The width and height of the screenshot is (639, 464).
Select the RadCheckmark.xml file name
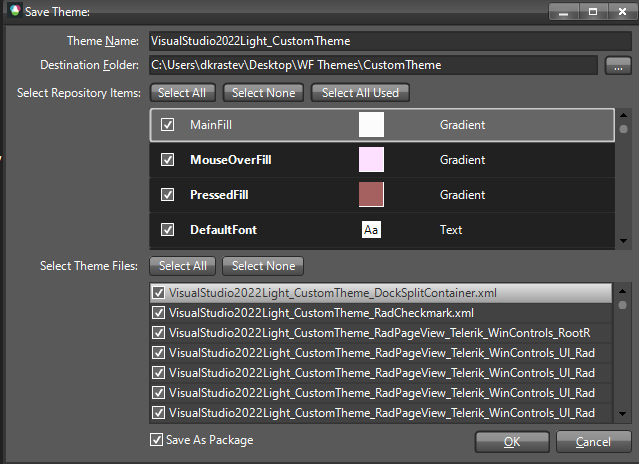pos(321,313)
